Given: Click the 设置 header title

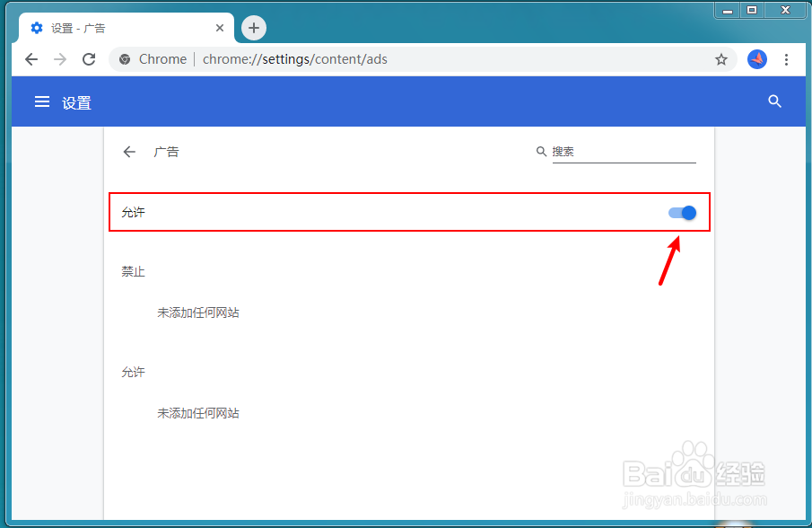Looking at the screenshot, I should point(76,103).
